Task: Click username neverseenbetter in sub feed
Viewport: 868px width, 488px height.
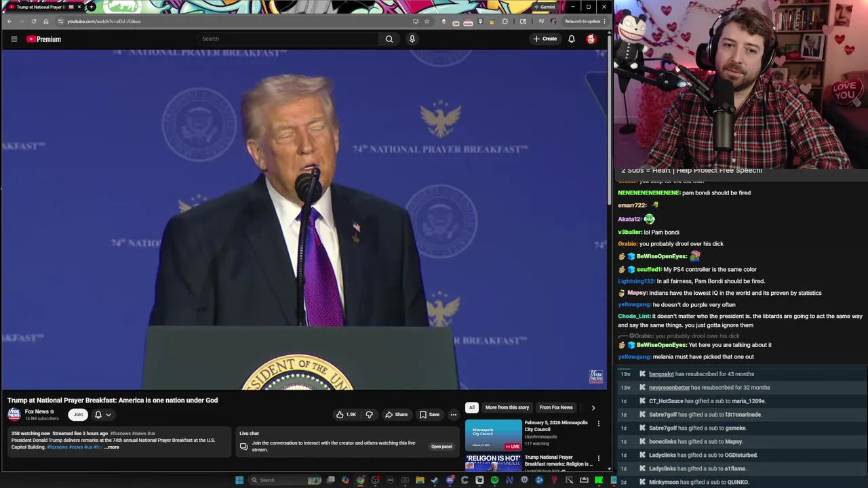Action: coord(669,388)
